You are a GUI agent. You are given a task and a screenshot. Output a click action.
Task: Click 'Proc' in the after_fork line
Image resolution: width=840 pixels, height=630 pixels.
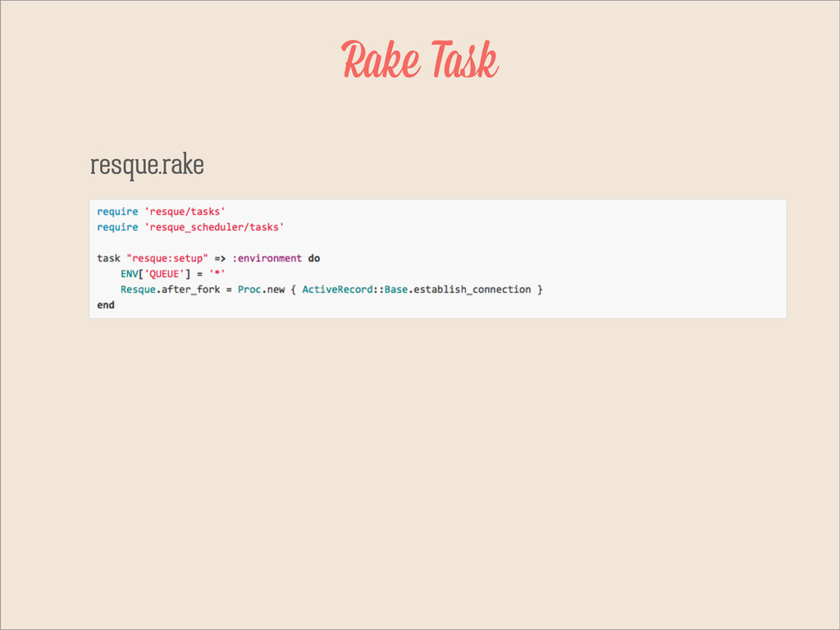(x=249, y=290)
